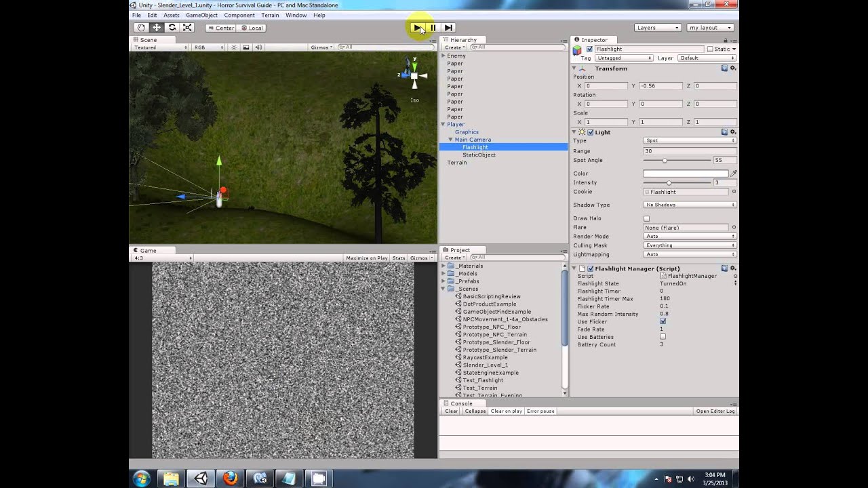Click the Play button to start the game
Screen dimensions: 868x488
417,28
